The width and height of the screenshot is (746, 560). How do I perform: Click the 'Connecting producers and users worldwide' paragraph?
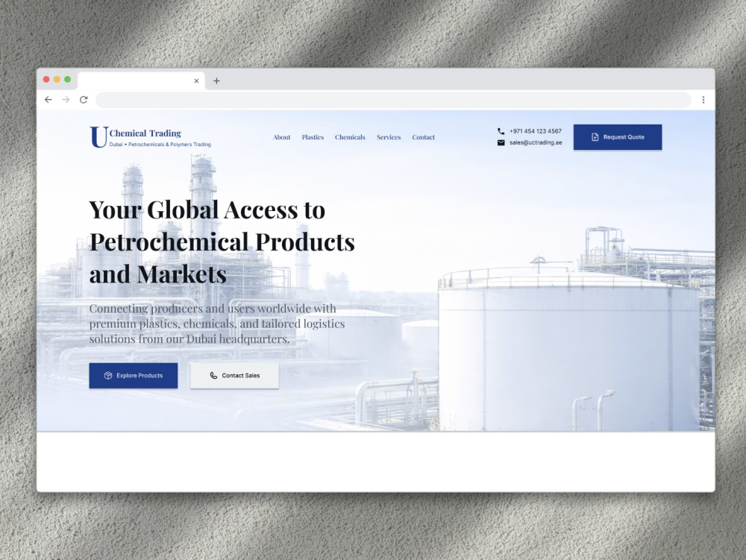pyautogui.click(x=217, y=324)
